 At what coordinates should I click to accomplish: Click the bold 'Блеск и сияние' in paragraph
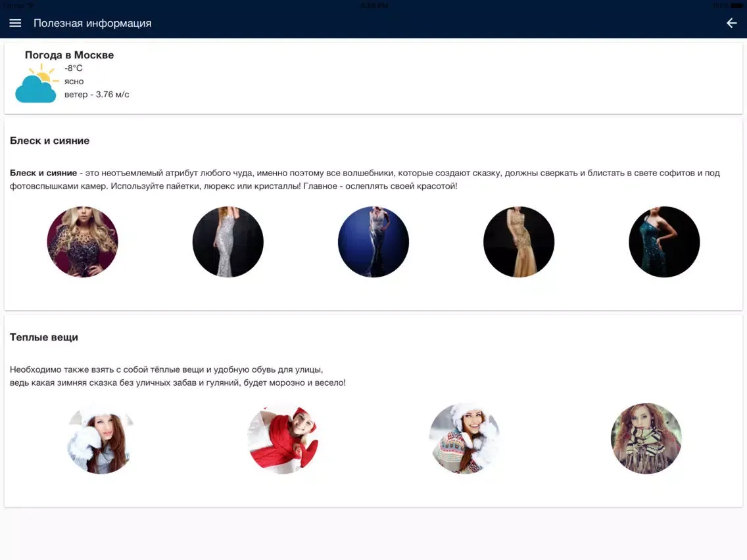point(43,173)
